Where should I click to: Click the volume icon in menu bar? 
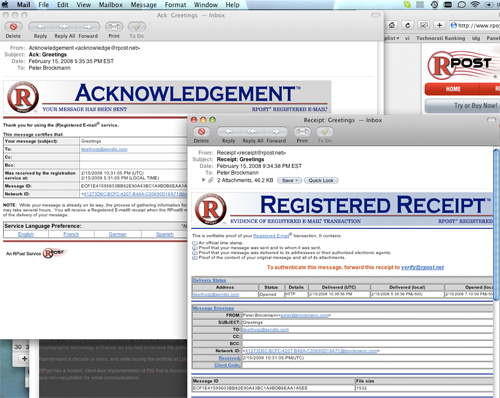[x=489, y=5]
